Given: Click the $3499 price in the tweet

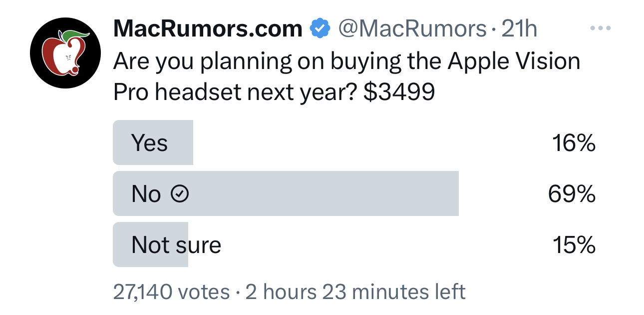Looking at the screenshot, I should [399, 91].
